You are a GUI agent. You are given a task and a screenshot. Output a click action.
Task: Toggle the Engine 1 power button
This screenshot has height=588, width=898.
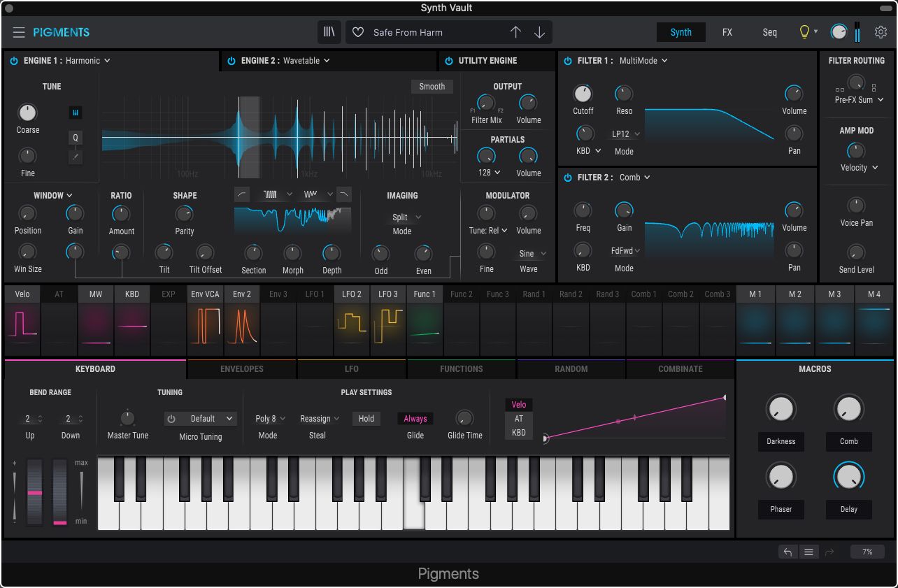point(14,61)
